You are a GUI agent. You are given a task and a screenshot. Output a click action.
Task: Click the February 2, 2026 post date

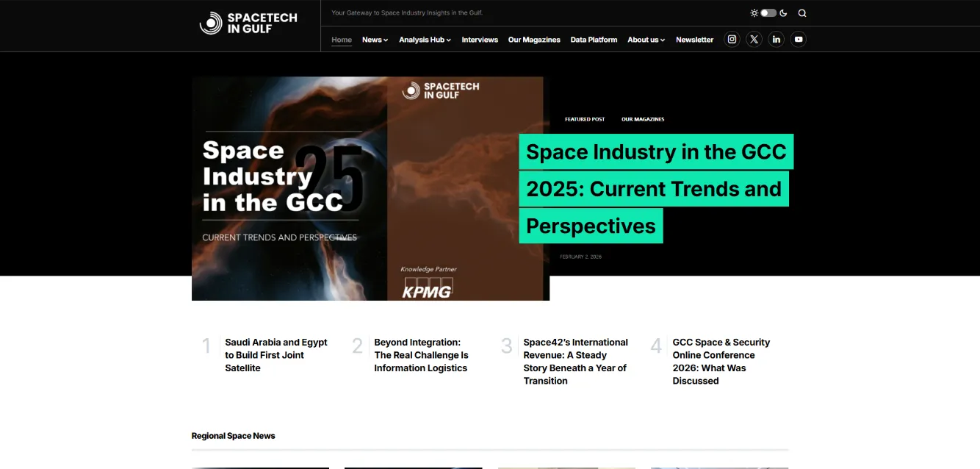pyautogui.click(x=580, y=257)
